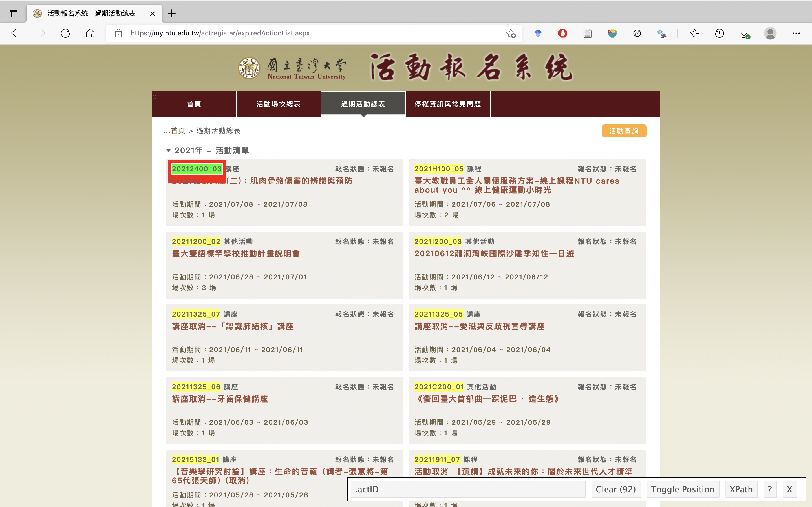Open the browser history icon
This screenshot has width=812, height=507.
point(720,33)
